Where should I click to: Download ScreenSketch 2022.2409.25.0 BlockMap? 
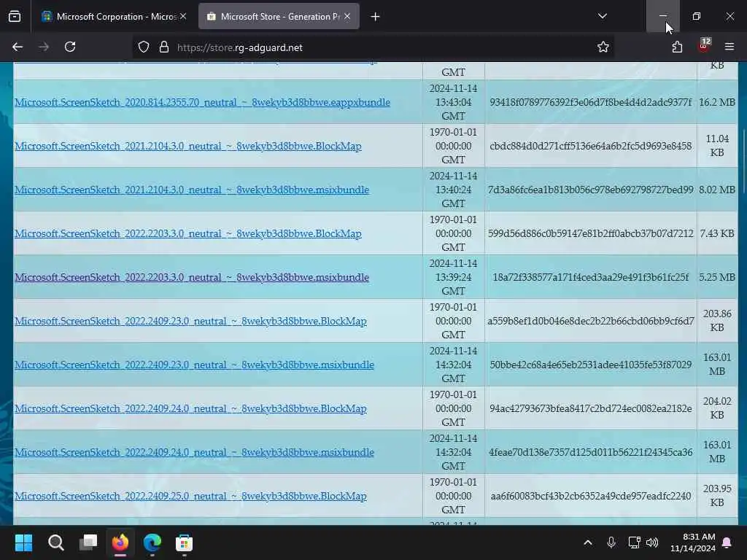(190, 496)
